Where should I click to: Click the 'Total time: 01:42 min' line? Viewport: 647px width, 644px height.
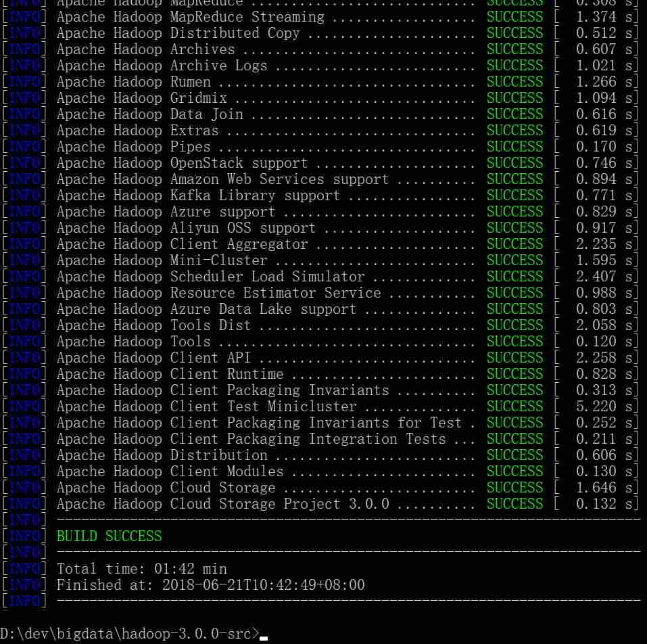(142, 569)
